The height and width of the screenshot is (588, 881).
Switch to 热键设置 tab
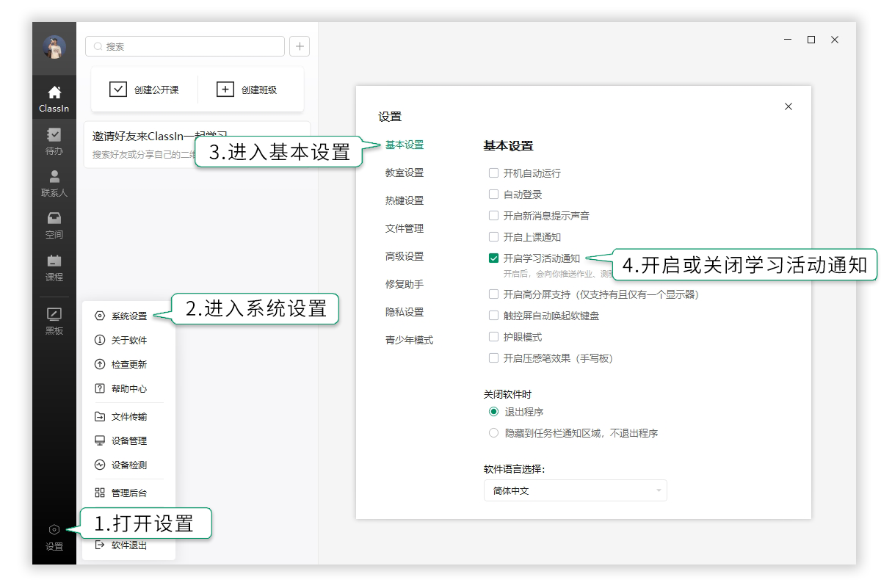[405, 200]
